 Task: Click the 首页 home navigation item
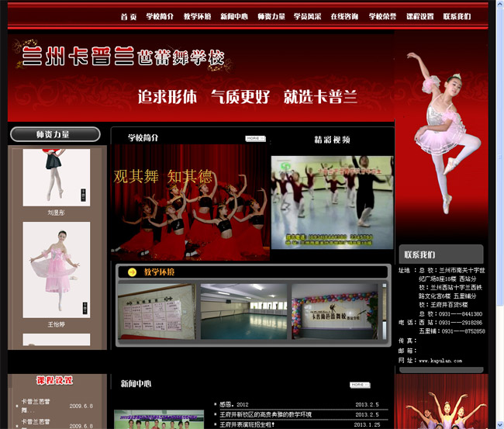point(129,16)
